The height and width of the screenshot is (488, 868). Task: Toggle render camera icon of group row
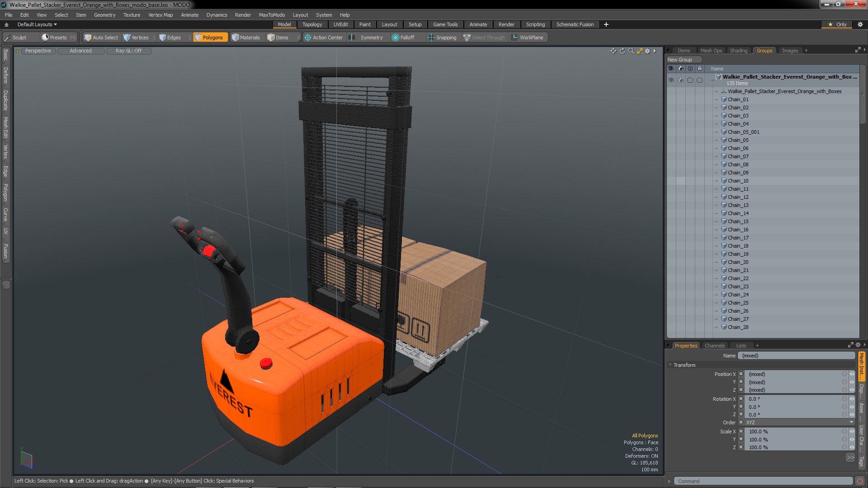click(681, 80)
